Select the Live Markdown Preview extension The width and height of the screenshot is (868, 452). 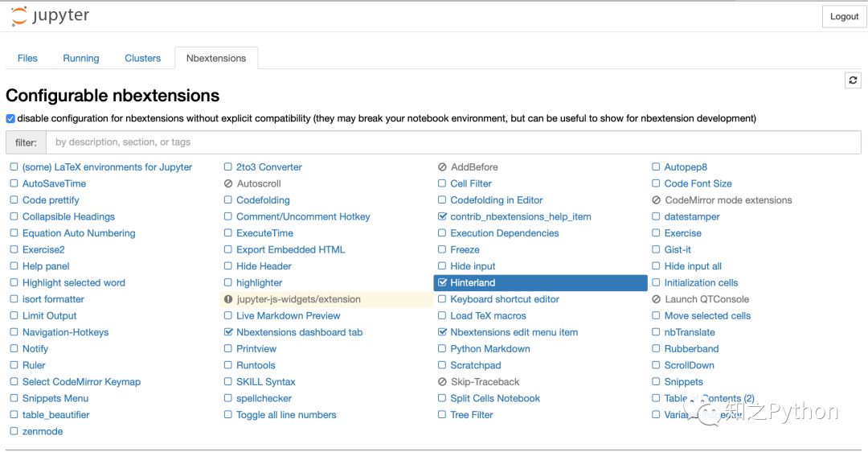click(x=288, y=316)
